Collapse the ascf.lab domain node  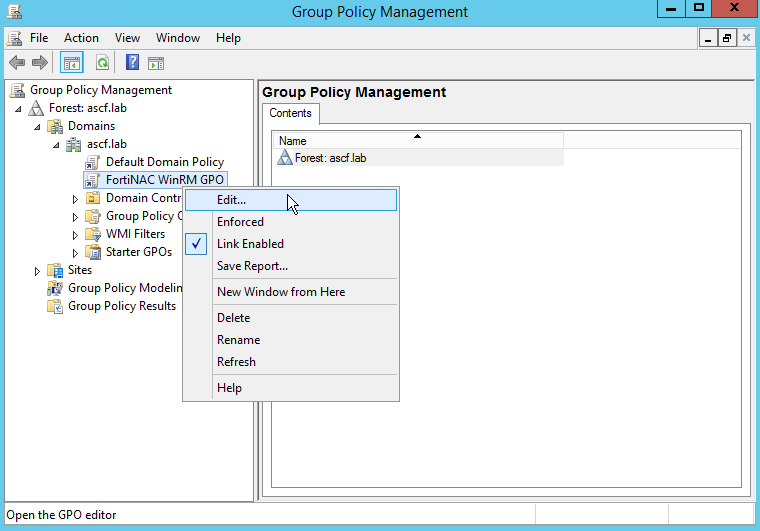(x=56, y=145)
